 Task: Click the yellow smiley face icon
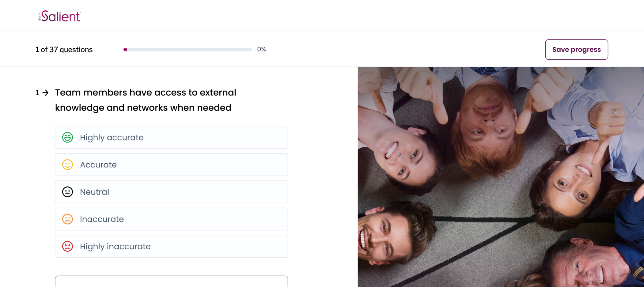tap(67, 165)
